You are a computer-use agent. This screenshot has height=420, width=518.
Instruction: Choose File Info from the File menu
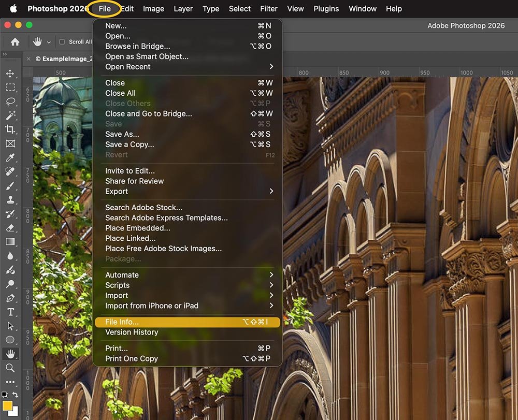click(188, 322)
